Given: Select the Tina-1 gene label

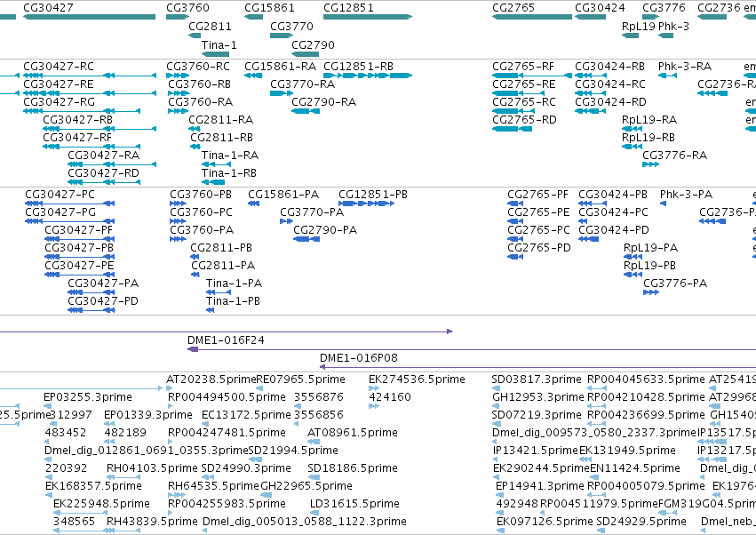Looking at the screenshot, I should 219,44.
